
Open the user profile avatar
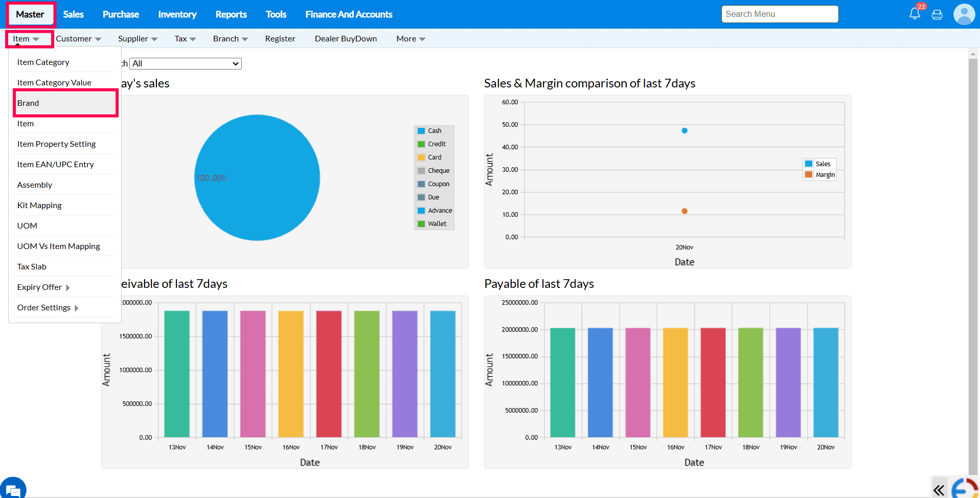964,14
